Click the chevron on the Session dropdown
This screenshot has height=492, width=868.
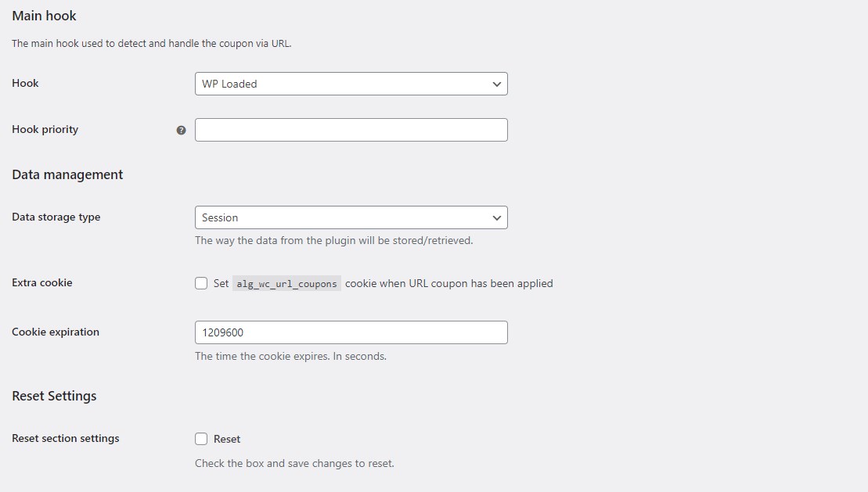497,217
